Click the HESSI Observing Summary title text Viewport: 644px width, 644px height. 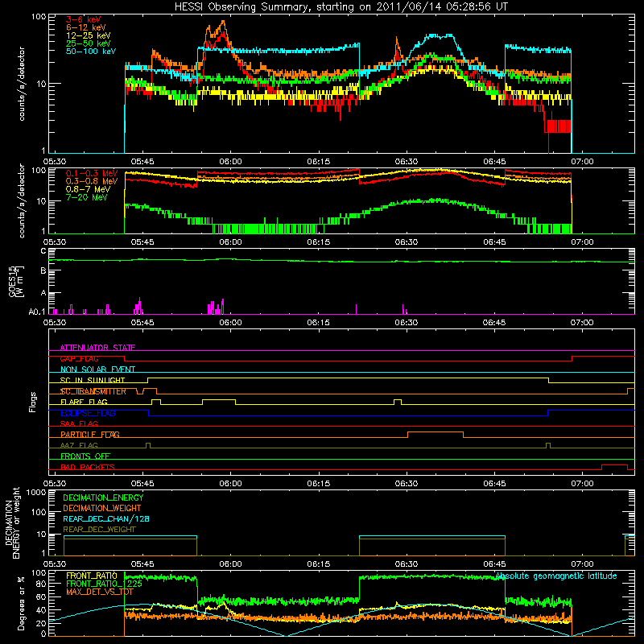pos(341,7)
